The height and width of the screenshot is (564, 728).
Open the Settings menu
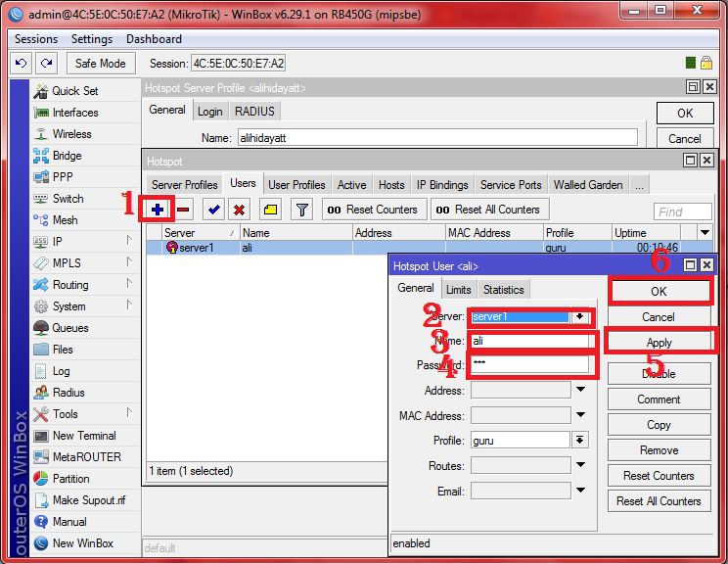92,39
